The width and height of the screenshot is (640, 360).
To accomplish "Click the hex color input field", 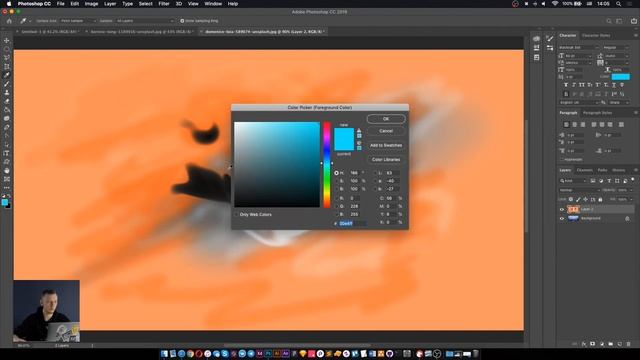I will tap(352, 223).
